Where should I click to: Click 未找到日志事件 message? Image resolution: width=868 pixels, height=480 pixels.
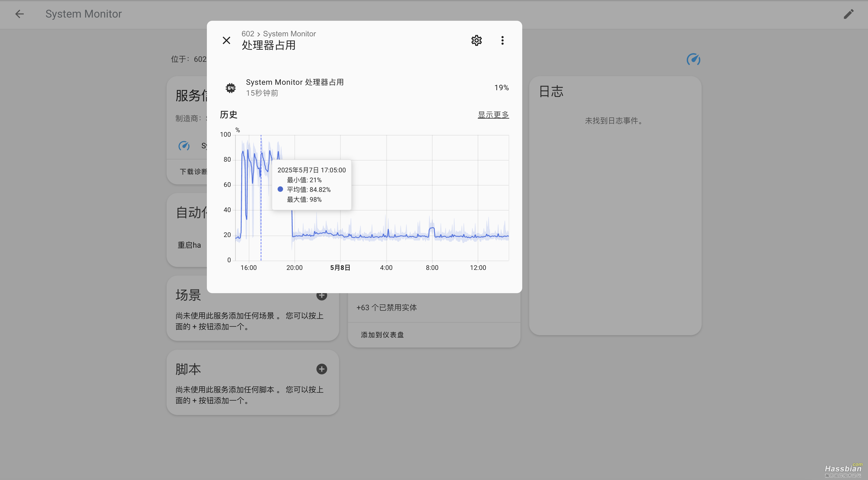pyautogui.click(x=615, y=121)
